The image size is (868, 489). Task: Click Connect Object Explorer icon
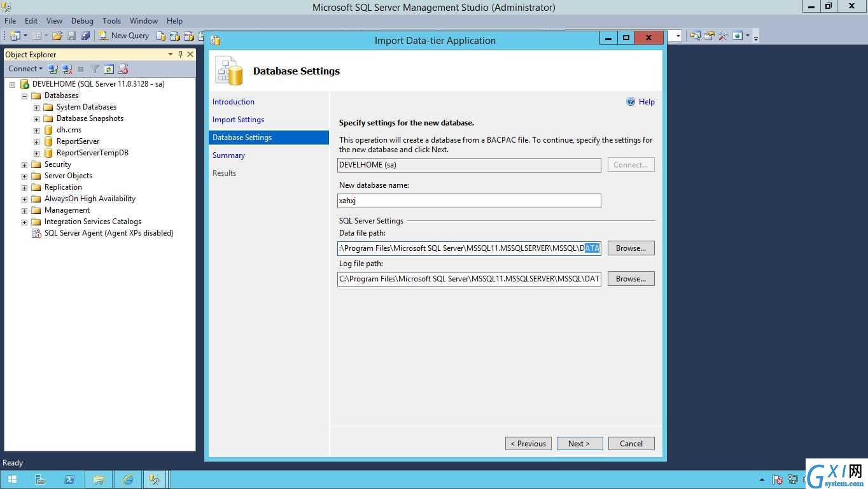pyautogui.click(x=53, y=69)
